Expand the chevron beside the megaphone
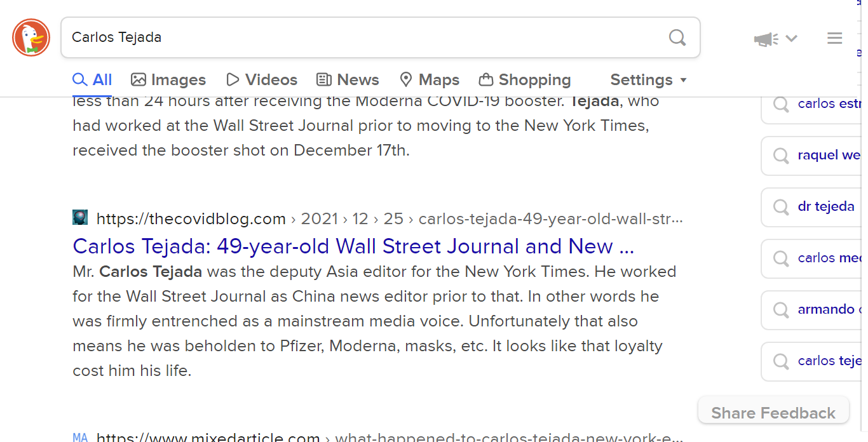 point(791,38)
